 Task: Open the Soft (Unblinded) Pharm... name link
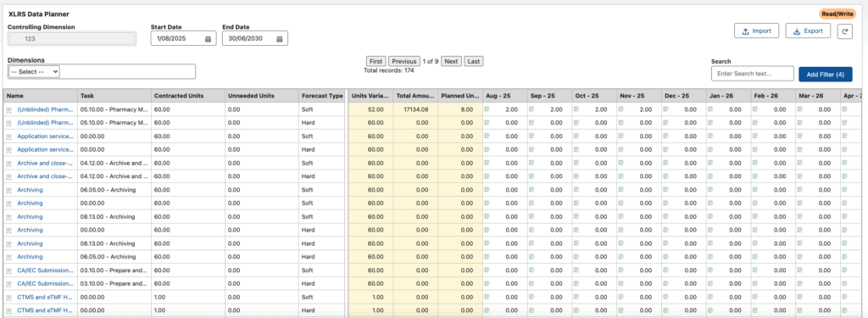point(45,109)
